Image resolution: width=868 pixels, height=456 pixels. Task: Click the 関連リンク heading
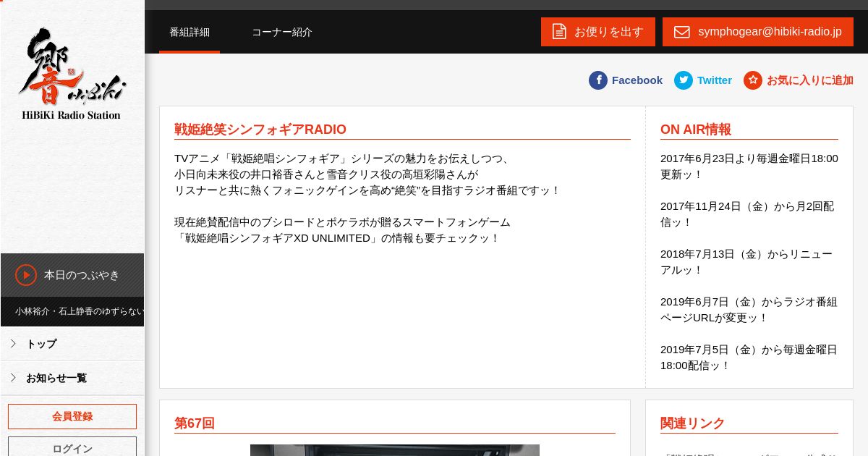tap(693, 423)
